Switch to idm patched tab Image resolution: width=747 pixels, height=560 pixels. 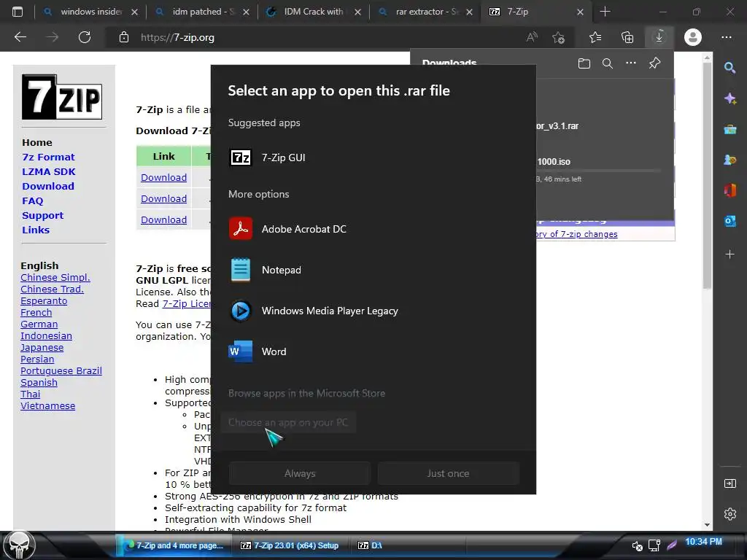coord(202,12)
